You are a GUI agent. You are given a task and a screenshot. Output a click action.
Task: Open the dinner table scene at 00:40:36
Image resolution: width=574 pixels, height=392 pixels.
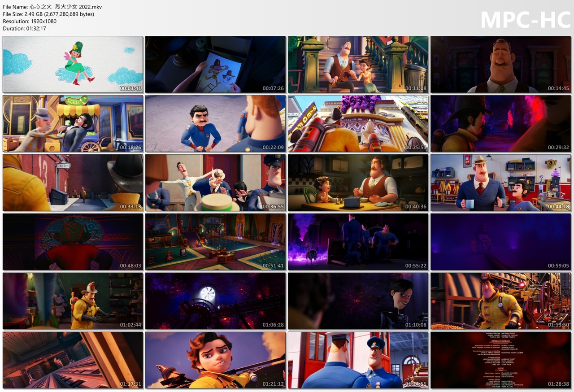point(358,183)
